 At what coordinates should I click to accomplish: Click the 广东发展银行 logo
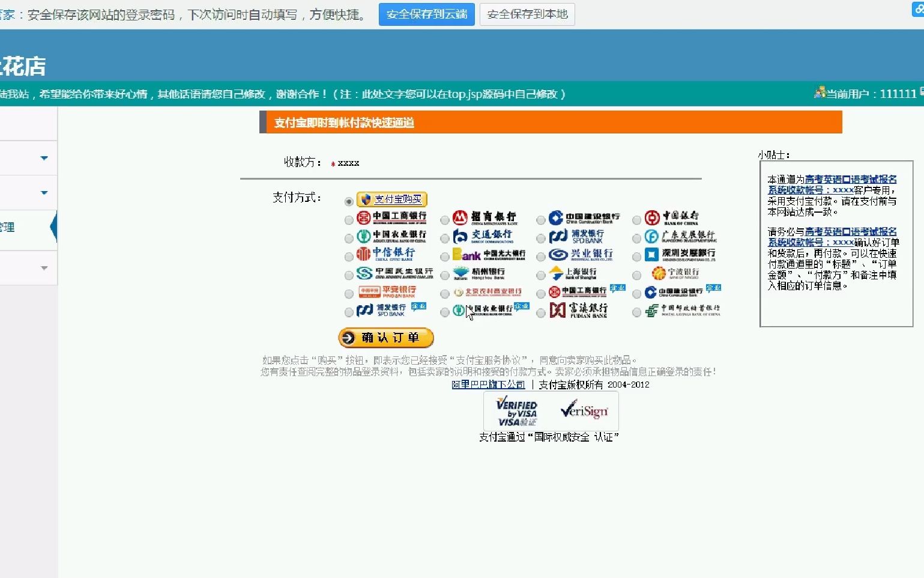pos(681,236)
